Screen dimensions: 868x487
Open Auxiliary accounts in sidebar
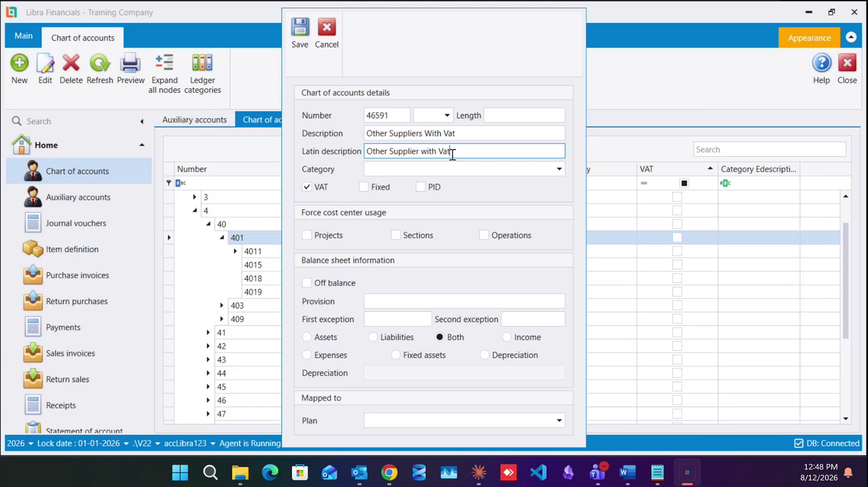point(78,197)
